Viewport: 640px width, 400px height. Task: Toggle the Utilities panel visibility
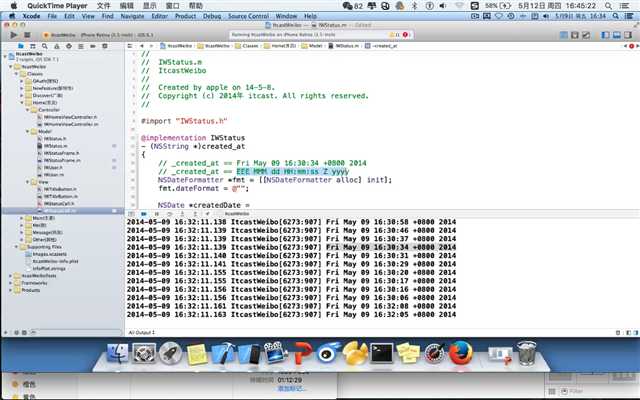point(628,35)
